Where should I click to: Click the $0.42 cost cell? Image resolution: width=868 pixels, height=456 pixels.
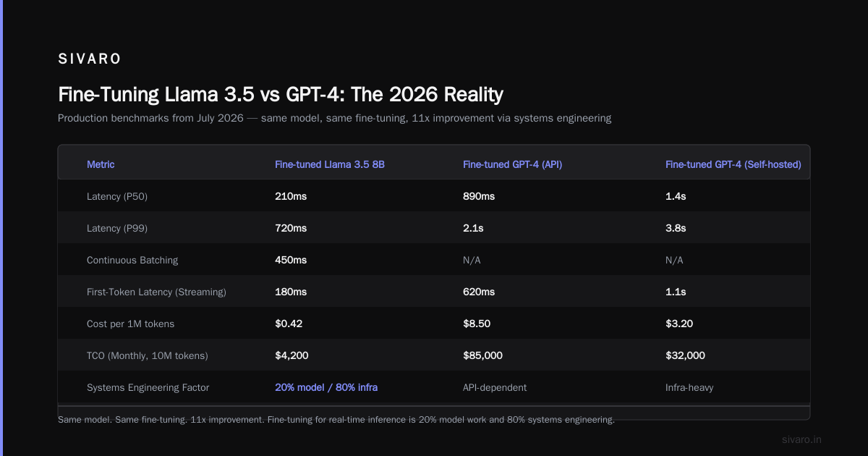(289, 324)
